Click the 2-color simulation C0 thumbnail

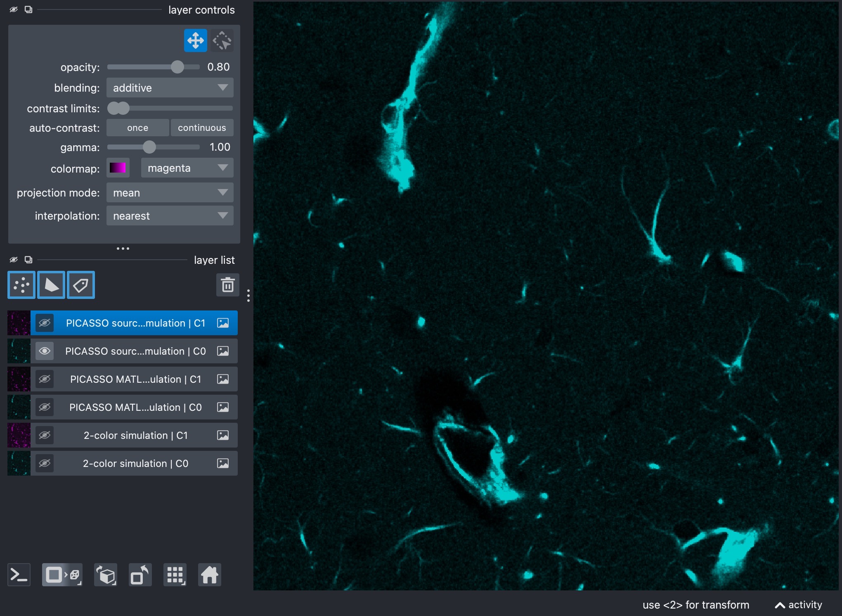19,463
